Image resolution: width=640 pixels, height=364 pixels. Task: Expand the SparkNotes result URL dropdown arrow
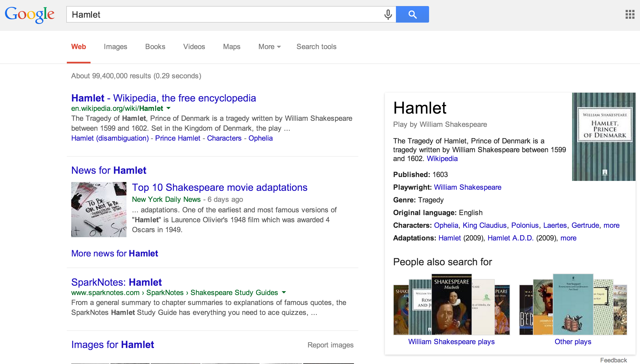click(x=284, y=292)
